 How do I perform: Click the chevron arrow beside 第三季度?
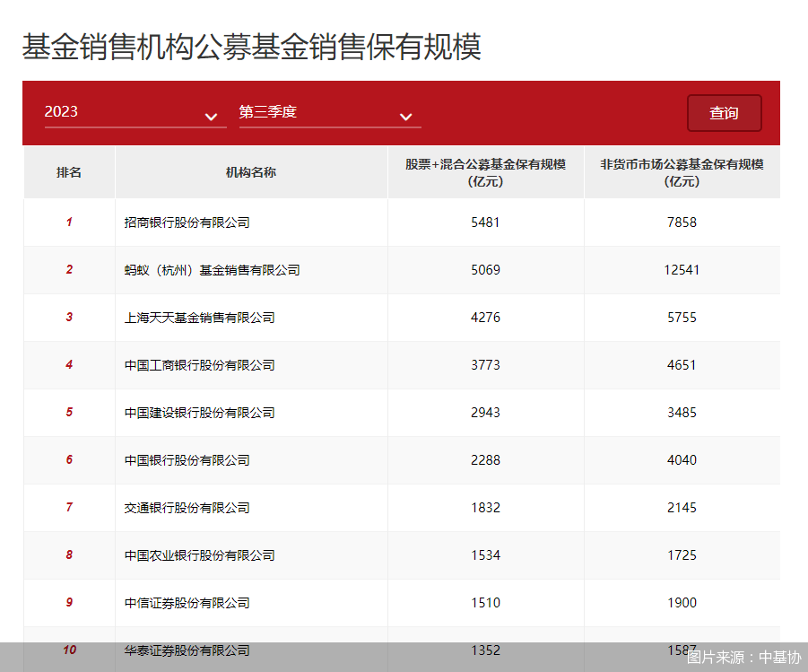click(405, 117)
